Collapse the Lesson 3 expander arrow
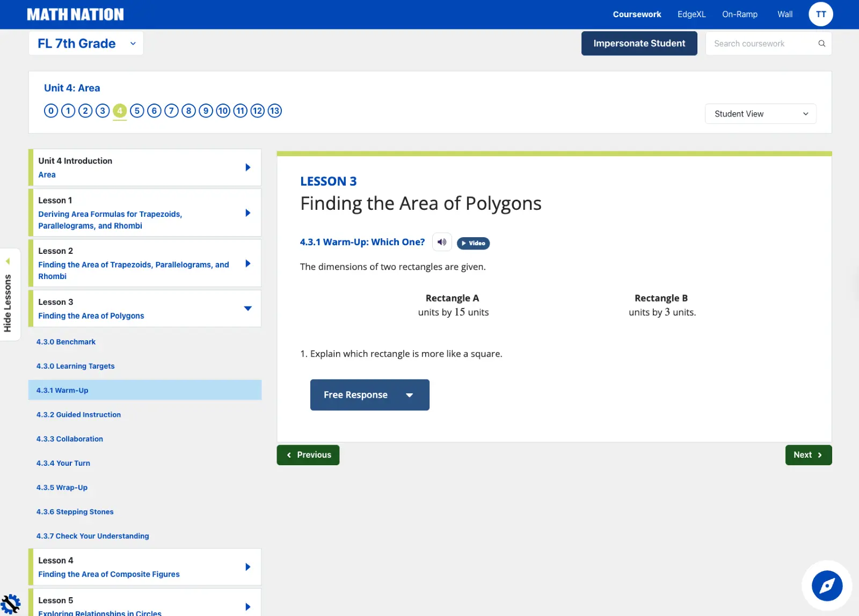Image resolution: width=859 pixels, height=616 pixels. (247, 309)
